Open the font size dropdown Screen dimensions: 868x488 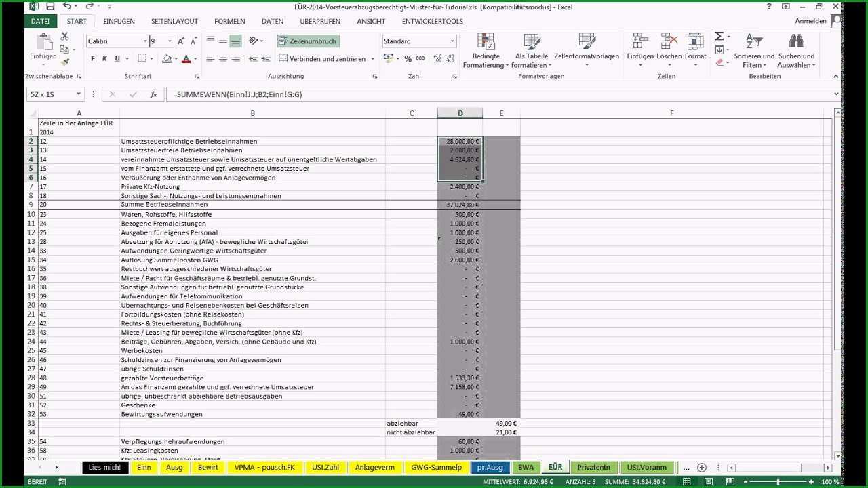pos(170,41)
